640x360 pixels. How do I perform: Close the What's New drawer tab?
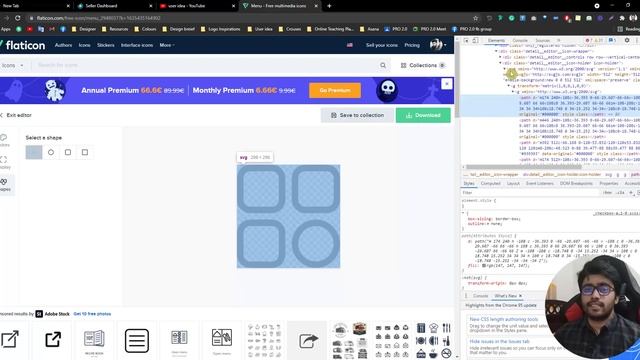(520, 296)
